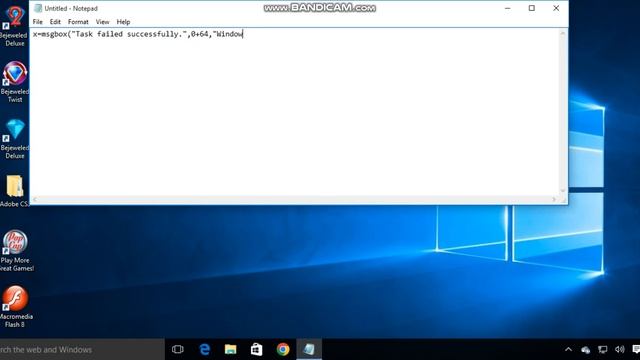Click the Notepad taskbar button
Screen dimensions: 640x360
tap(309, 349)
